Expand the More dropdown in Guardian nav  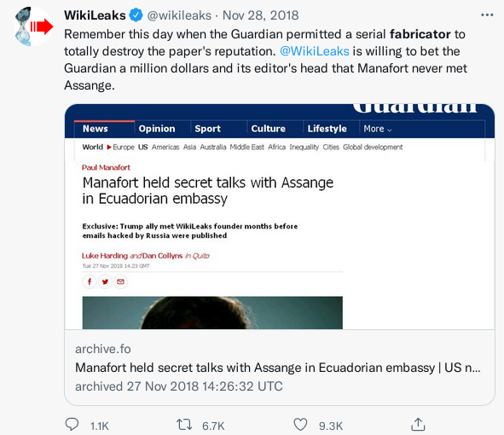click(378, 129)
